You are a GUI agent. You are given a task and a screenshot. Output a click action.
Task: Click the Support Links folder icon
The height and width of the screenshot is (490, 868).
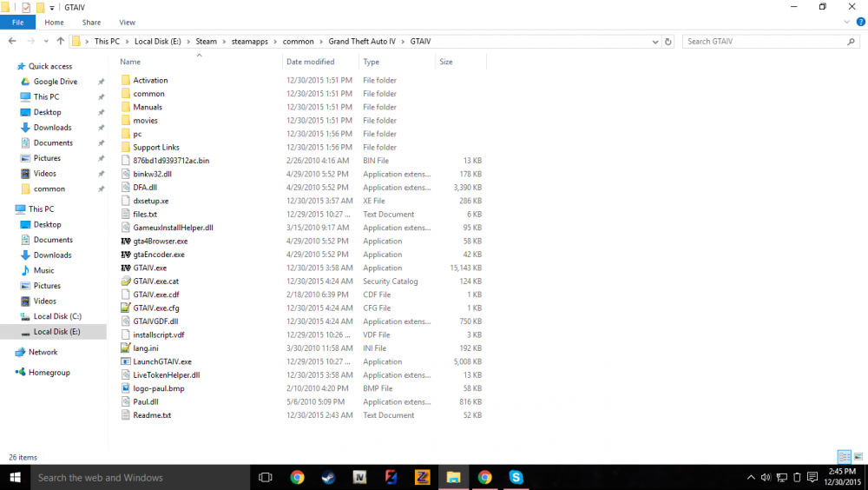tap(126, 147)
